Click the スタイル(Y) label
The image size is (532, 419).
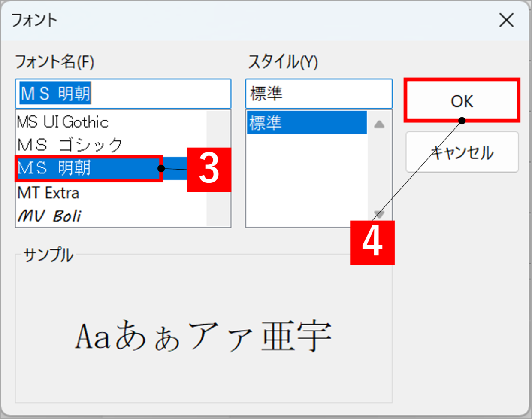tap(283, 62)
